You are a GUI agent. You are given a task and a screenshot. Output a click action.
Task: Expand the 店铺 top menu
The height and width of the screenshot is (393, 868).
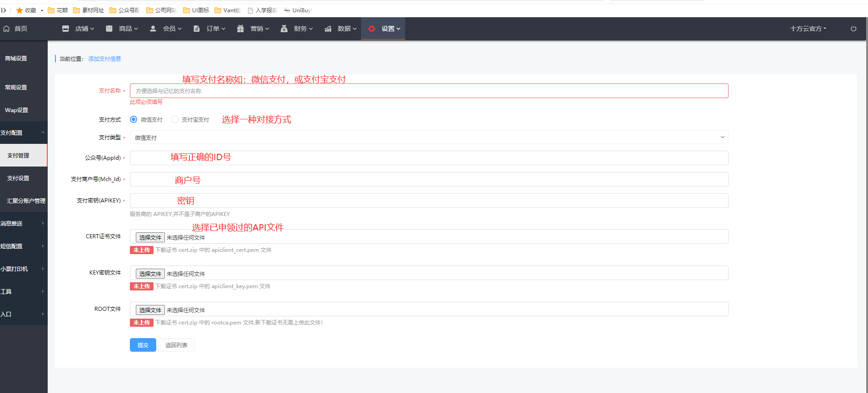point(84,29)
